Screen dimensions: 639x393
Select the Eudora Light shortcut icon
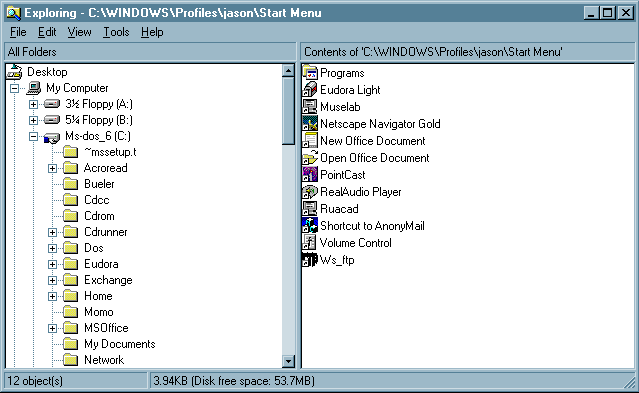tap(310, 90)
